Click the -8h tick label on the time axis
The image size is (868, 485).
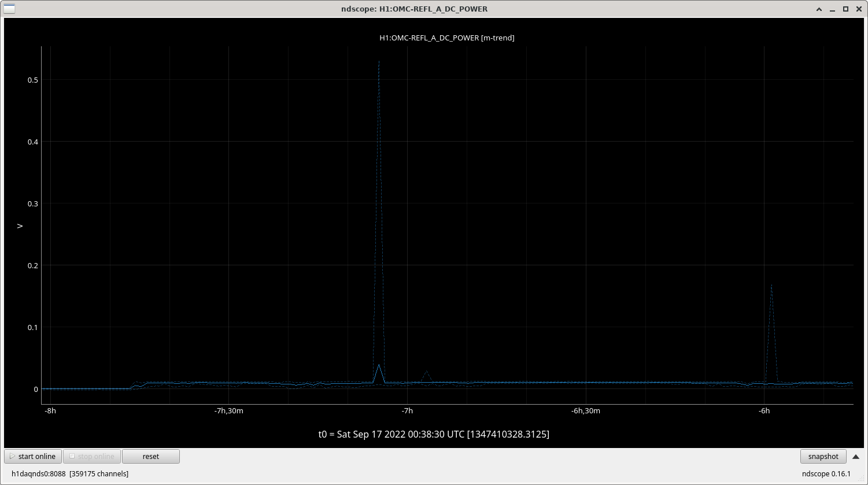pos(50,411)
